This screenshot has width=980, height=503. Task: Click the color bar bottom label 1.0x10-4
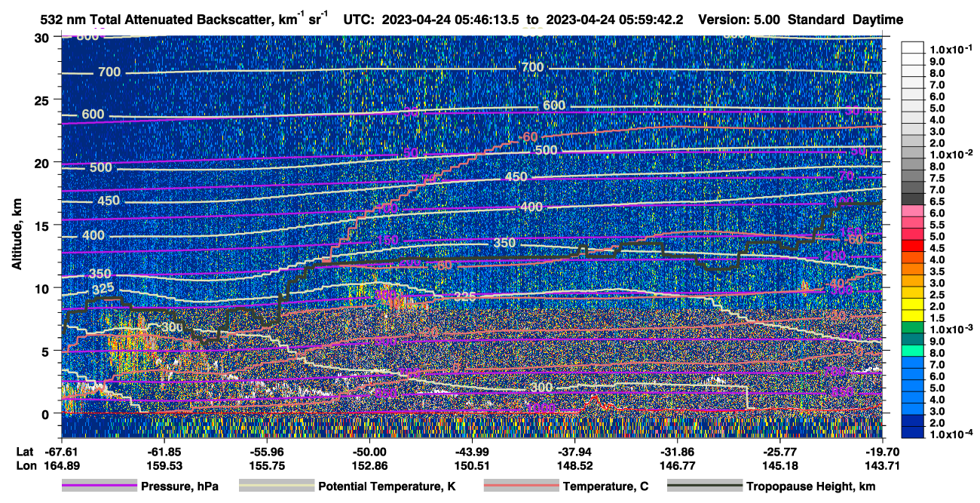click(950, 434)
